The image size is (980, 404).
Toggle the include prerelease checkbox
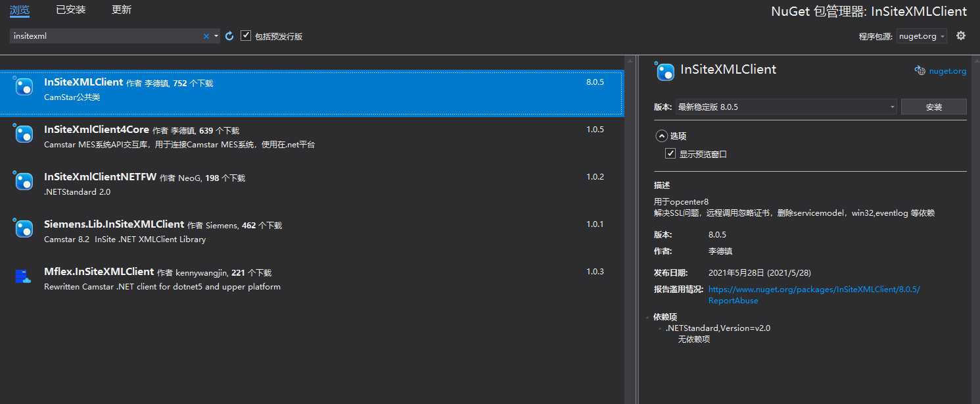(x=246, y=36)
